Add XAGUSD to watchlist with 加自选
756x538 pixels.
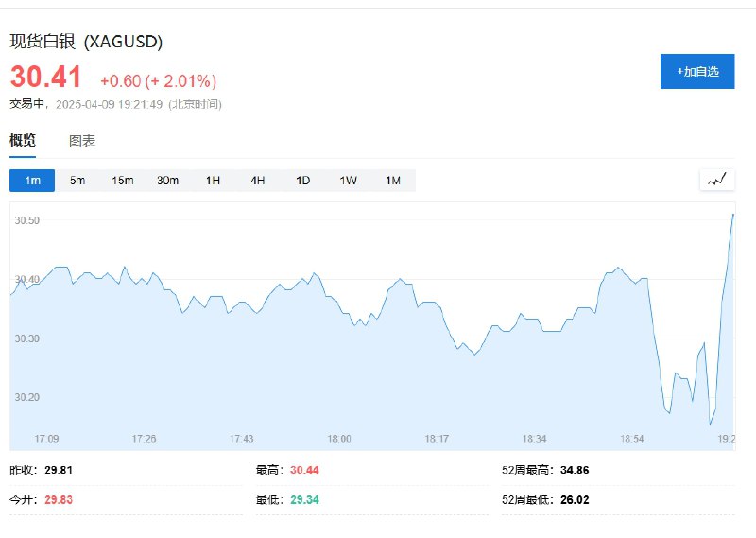(697, 72)
